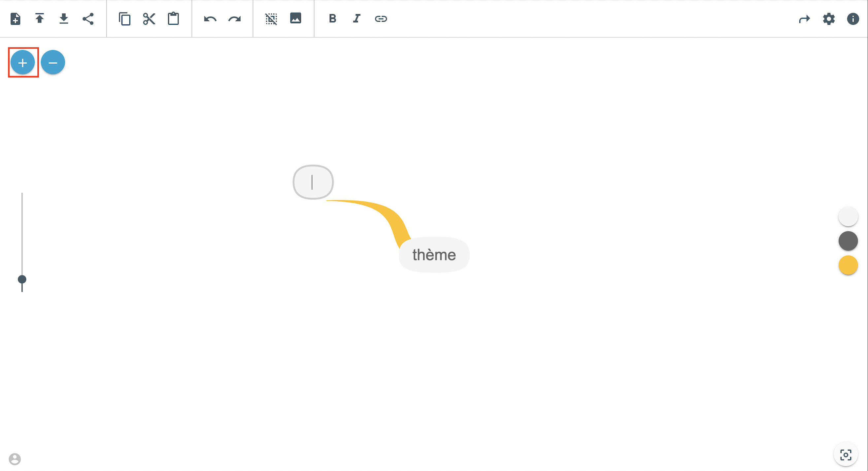The width and height of the screenshot is (868, 471).
Task: Undo the last action
Action: 210,19
